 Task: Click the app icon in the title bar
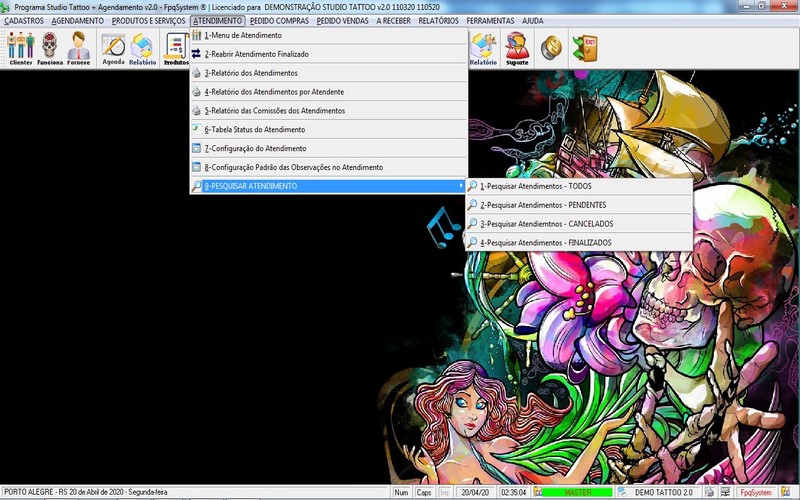click(6, 7)
